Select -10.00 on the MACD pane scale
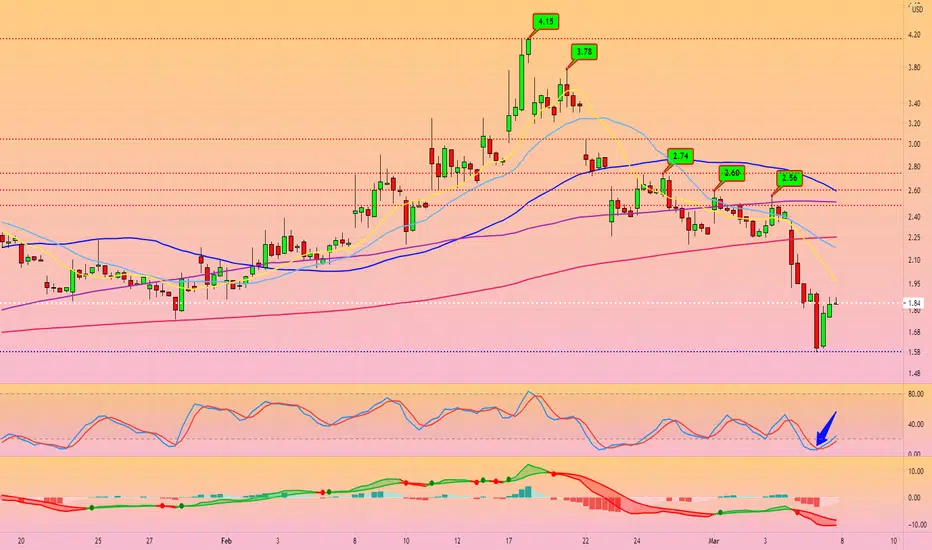The height and width of the screenshot is (550, 932). point(917,525)
